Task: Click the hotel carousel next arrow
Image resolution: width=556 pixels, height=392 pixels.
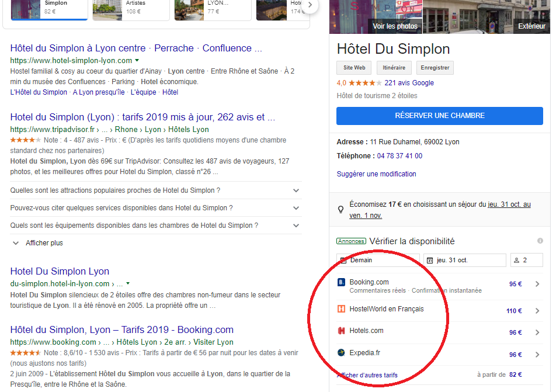Action: (310, 5)
